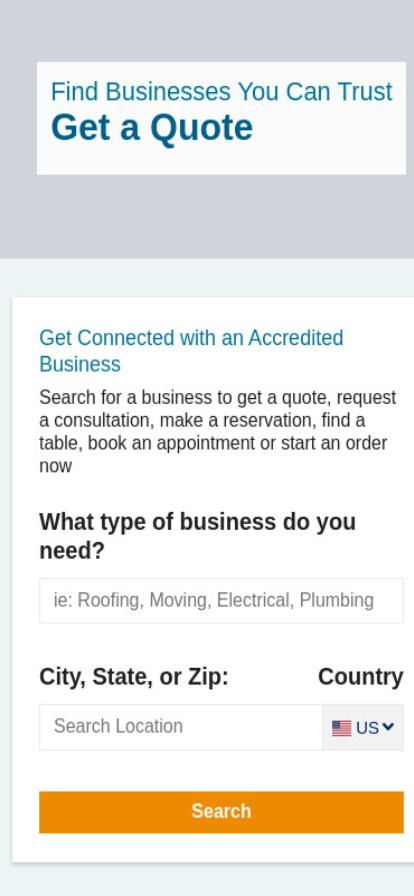Open the Country US dropdown
This screenshot has height=896, width=414.
[363, 727]
